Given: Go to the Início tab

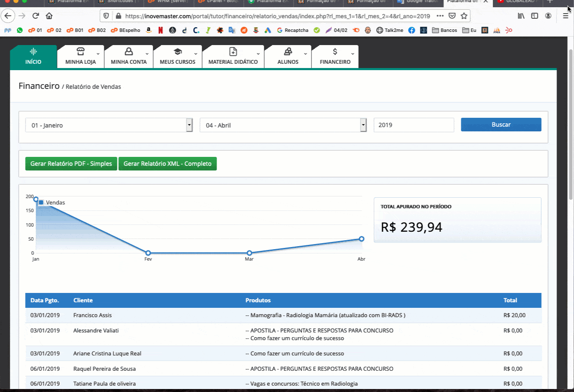Looking at the screenshot, I should coord(33,57).
